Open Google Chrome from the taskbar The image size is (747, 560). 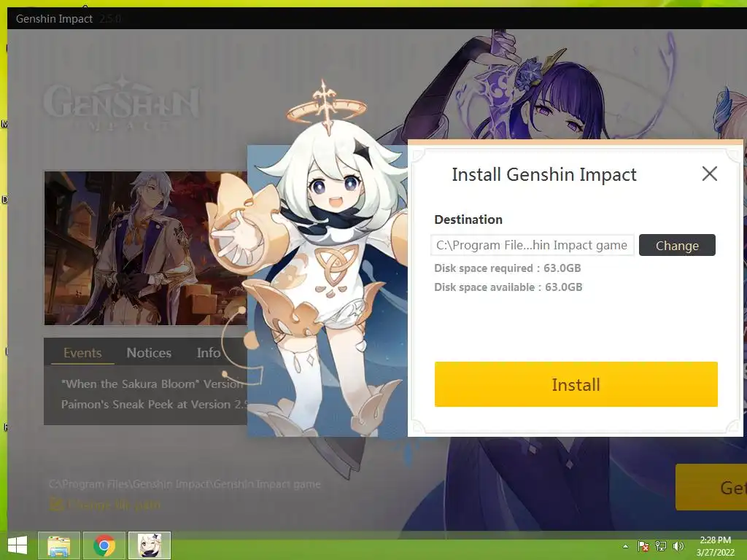(104, 545)
